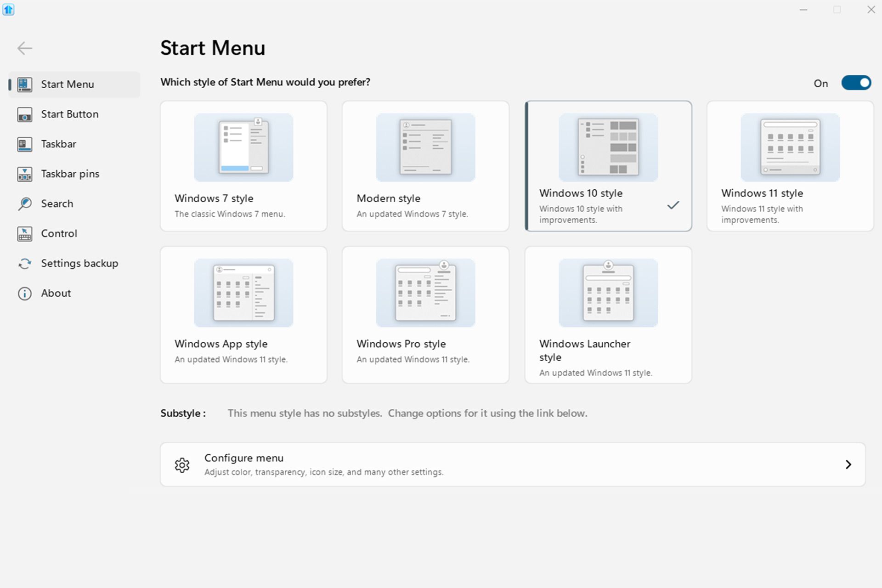This screenshot has height=588, width=882.
Task: Open Control settings using its keyboard icon
Action: (25, 233)
